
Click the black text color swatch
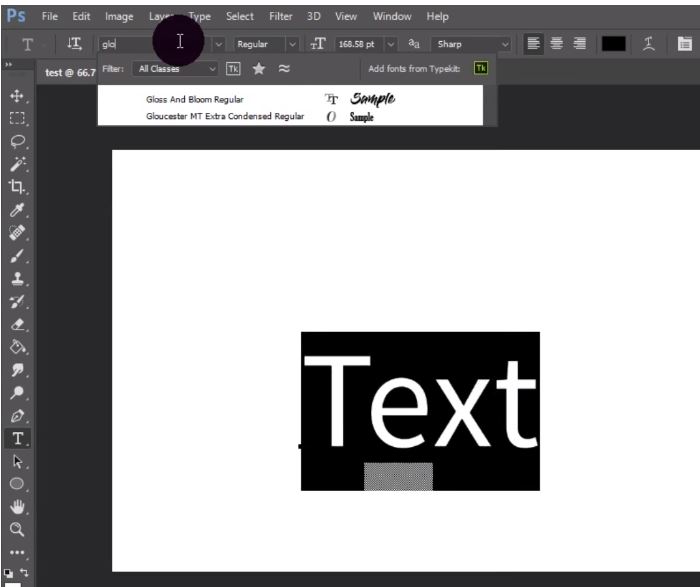click(x=613, y=44)
